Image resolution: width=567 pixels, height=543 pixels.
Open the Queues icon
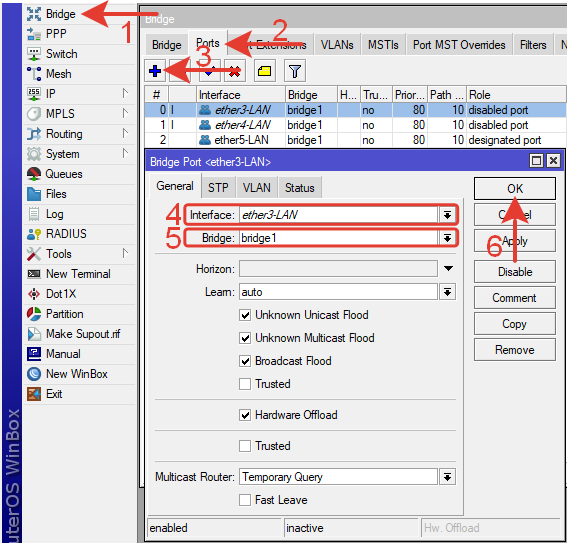click(x=34, y=174)
